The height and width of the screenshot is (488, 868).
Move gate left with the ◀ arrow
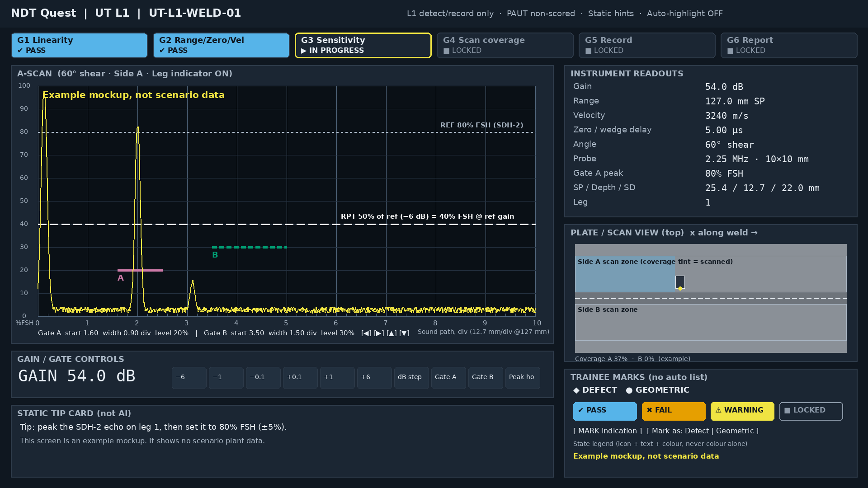pyautogui.click(x=366, y=333)
